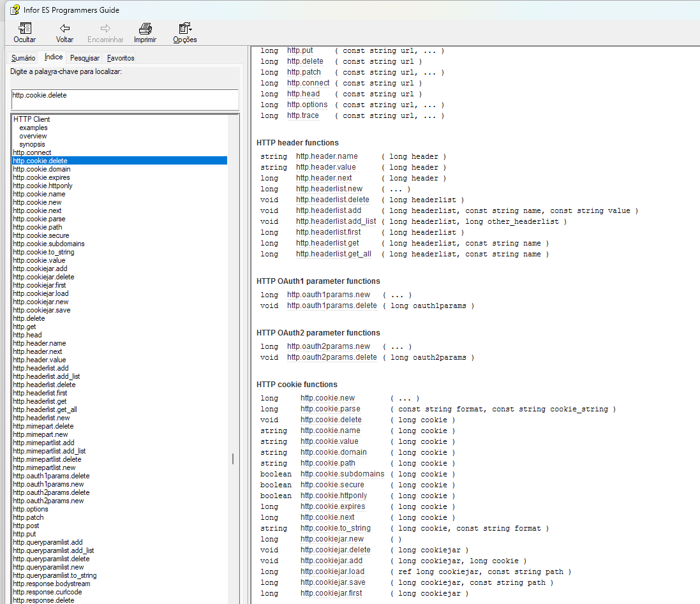Open the http.cookie.to_string link in content
This screenshot has height=604, width=700.
click(x=336, y=528)
